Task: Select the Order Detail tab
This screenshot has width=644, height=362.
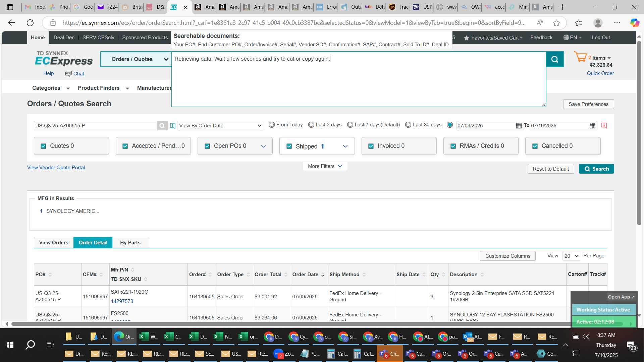Action: [93, 243]
